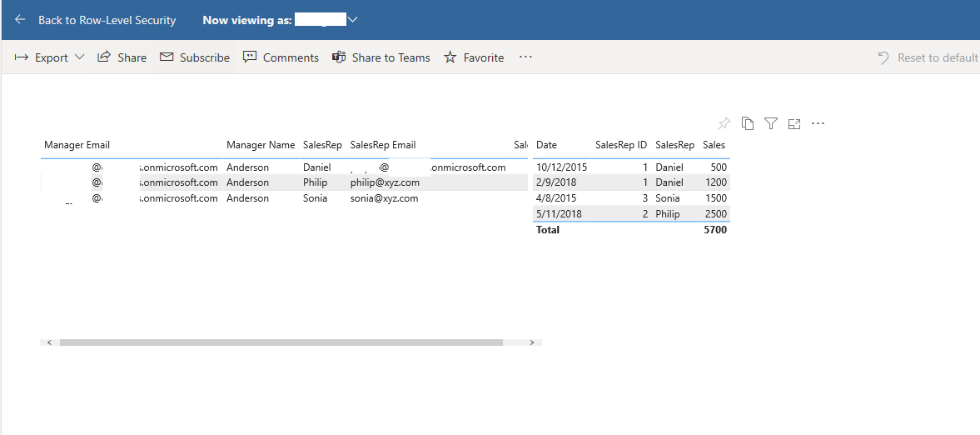Click SalesRep Email column header
This screenshot has width=980, height=435.
click(383, 145)
